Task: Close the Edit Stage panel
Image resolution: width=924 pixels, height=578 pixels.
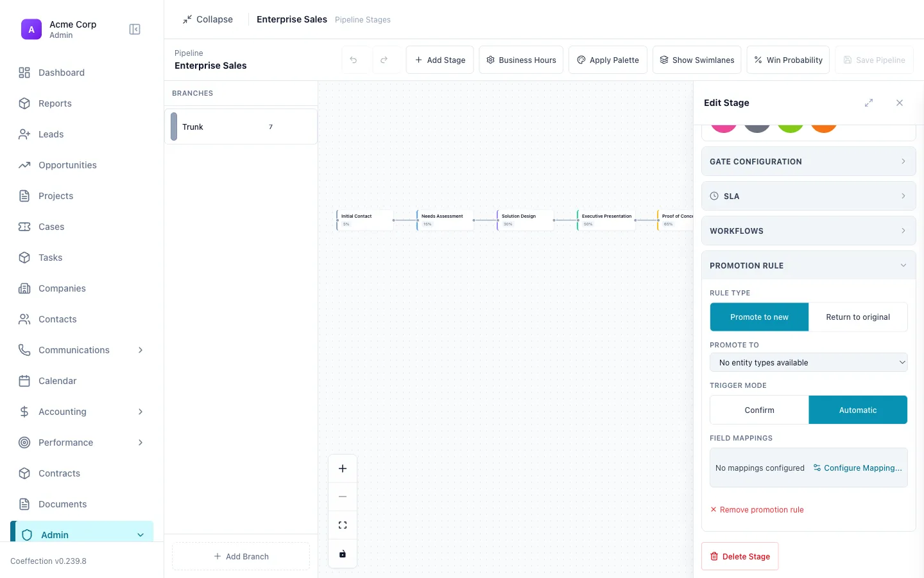Action: pyautogui.click(x=900, y=103)
